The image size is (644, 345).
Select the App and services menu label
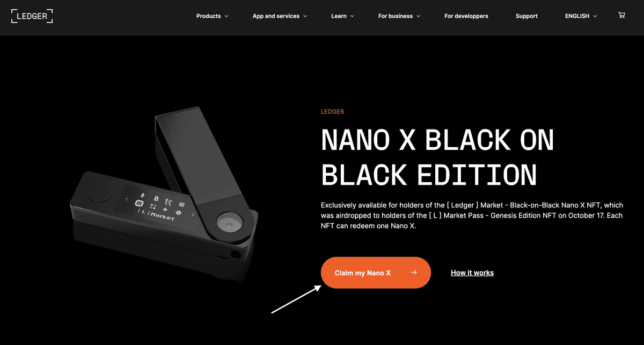coord(276,16)
